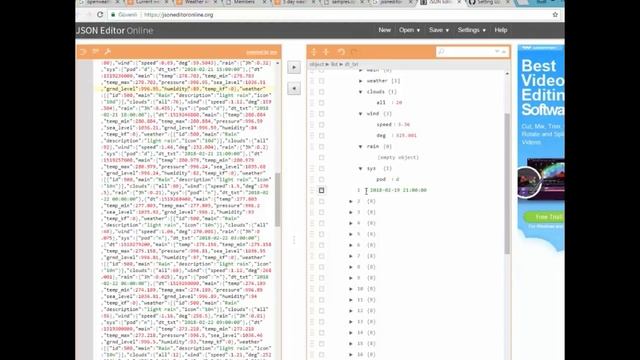This screenshot has height=360, width=640.
Task: Click the video editing ad thumbnail image
Action: [x=541, y=179]
